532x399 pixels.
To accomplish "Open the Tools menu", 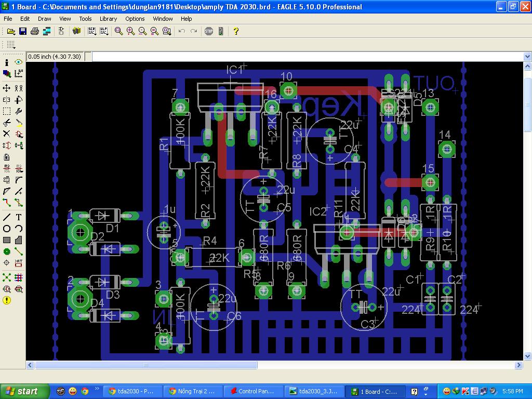I will [85, 19].
